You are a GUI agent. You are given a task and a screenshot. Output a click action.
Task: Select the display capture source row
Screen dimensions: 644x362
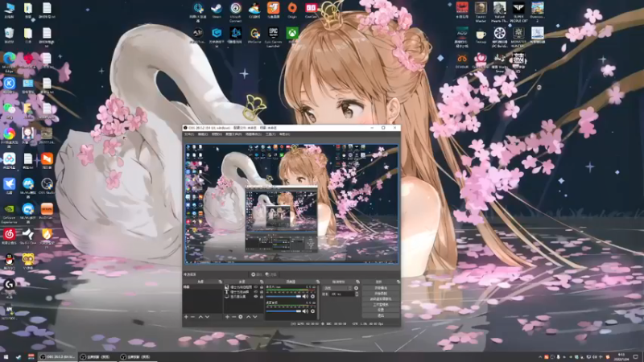coord(244,296)
